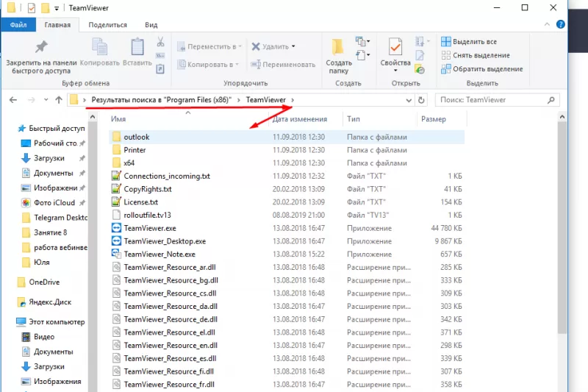Screen dimensions: 588x392
Task: Click navigation pane scroll-up arrow
Action: [93, 117]
